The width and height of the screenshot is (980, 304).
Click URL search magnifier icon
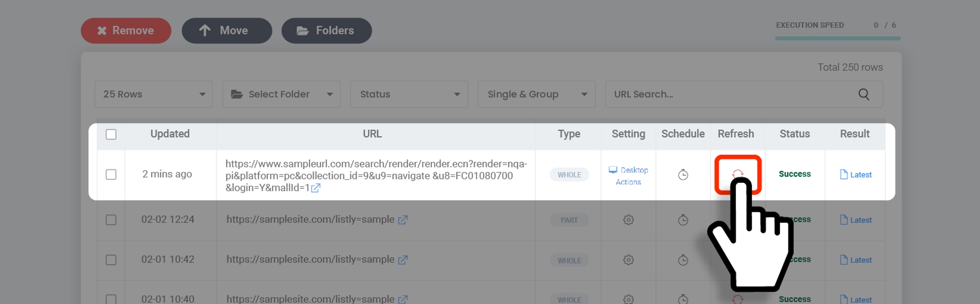tap(863, 94)
